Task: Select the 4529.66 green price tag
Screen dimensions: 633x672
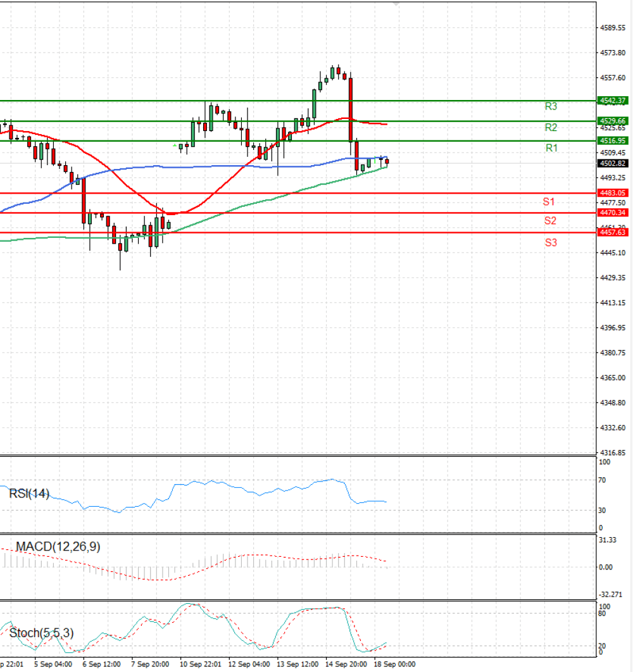Action: [613, 121]
